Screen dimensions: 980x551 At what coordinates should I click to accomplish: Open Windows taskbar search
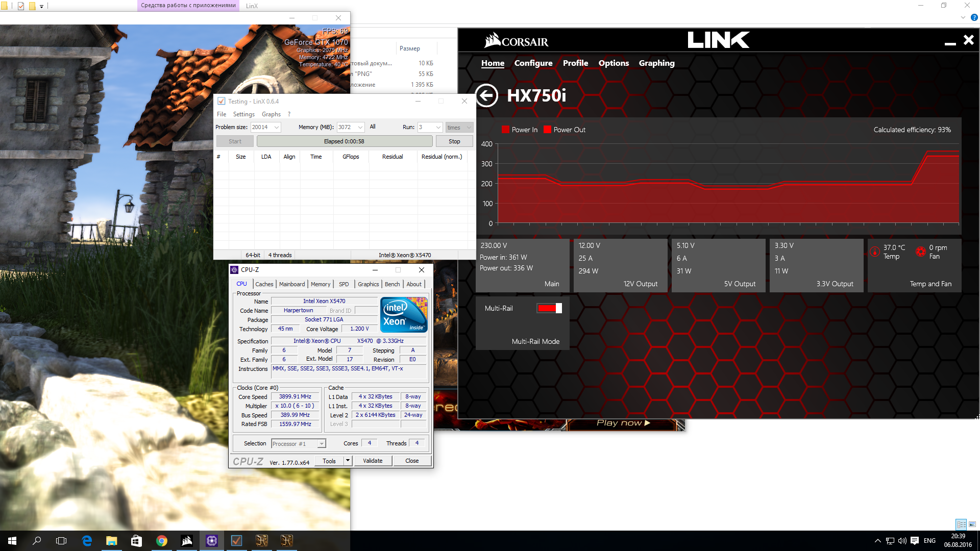pyautogui.click(x=37, y=541)
